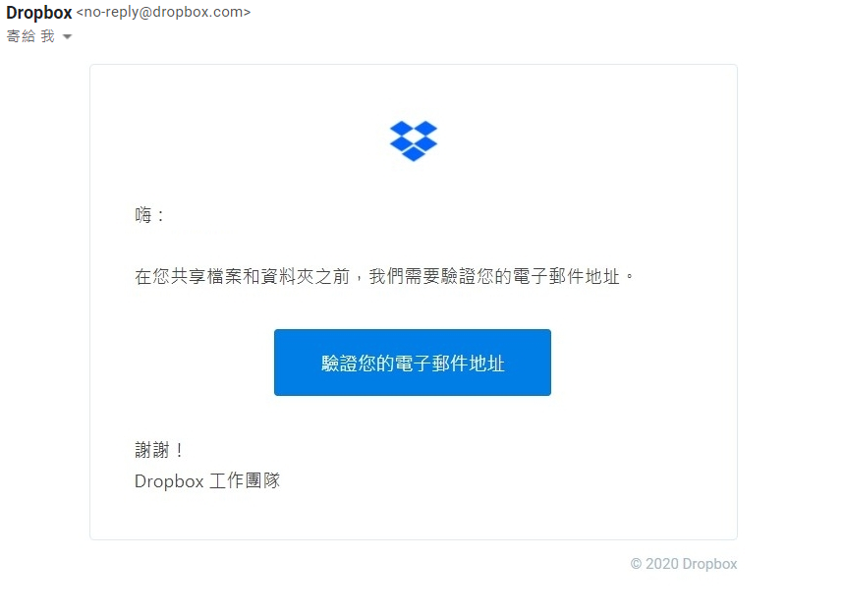Click the 我 recipient name in header
The width and height of the screenshot is (844, 616).
tap(48, 36)
